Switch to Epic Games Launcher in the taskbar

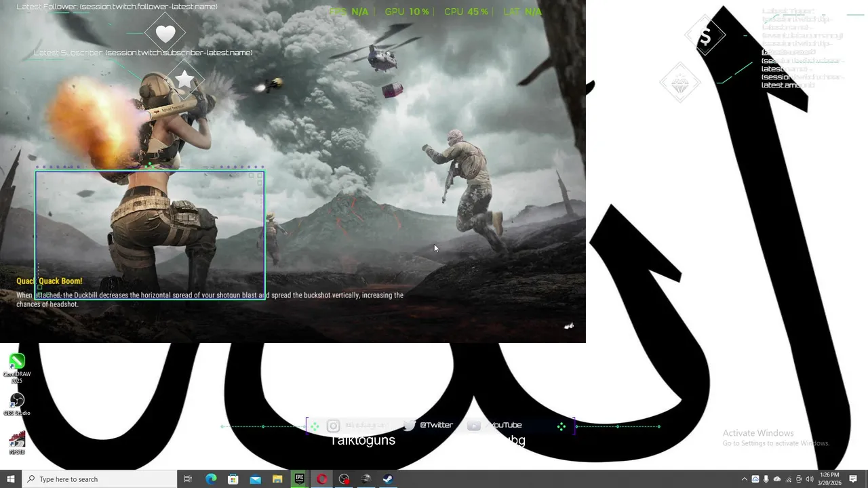click(x=300, y=479)
